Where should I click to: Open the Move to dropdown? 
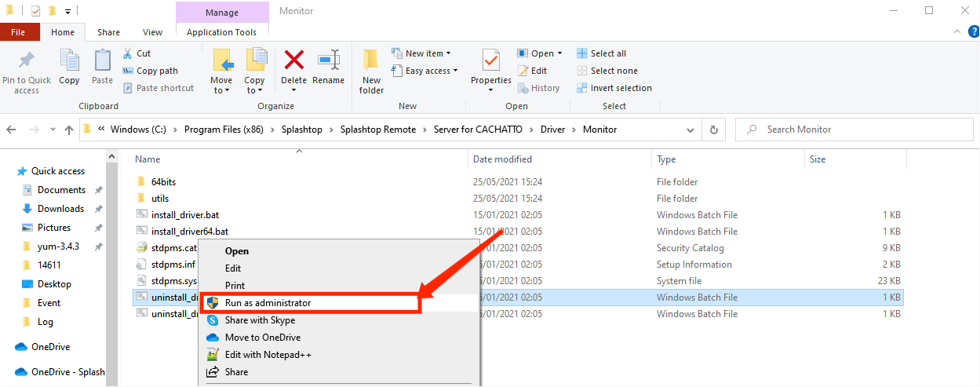pyautogui.click(x=221, y=72)
